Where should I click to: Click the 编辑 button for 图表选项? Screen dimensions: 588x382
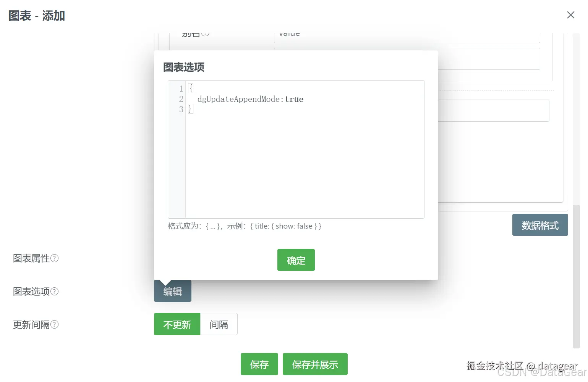pos(172,291)
